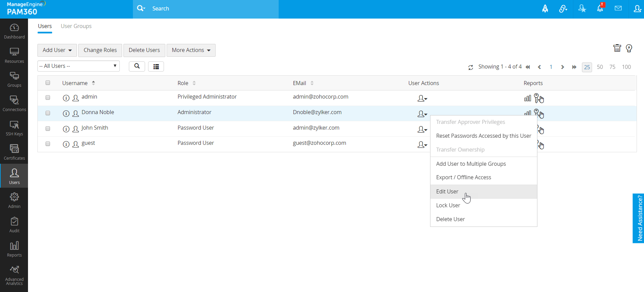Click the trash bin icon
644x292 pixels.
click(617, 48)
